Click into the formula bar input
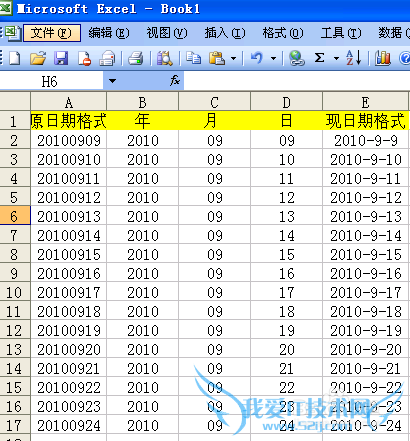The height and width of the screenshot is (441, 410). coord(297,81)
